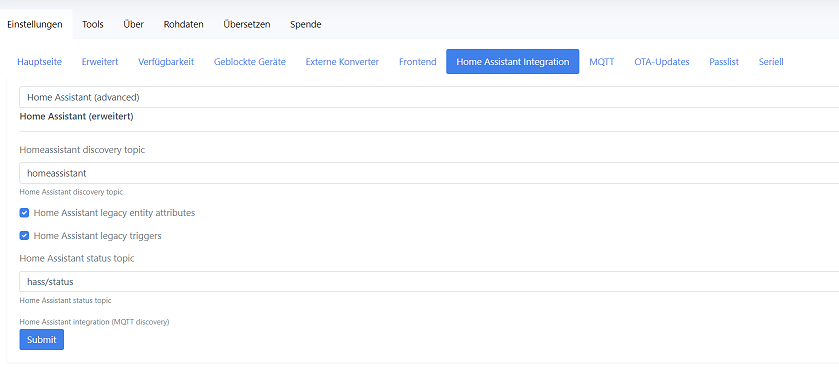Open the Verfügbarkeit tab
Image resolution: width=839 pixels, height=368 pixels.
(x=166, y=62)
